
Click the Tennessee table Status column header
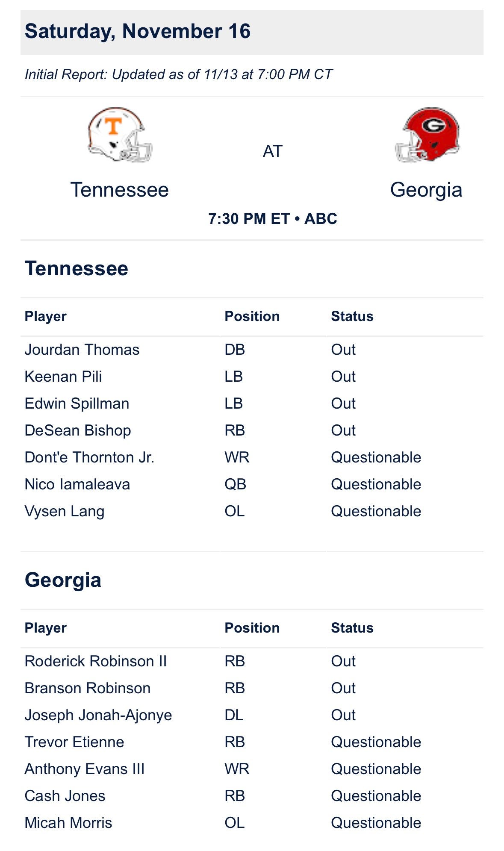coord(352,316)
